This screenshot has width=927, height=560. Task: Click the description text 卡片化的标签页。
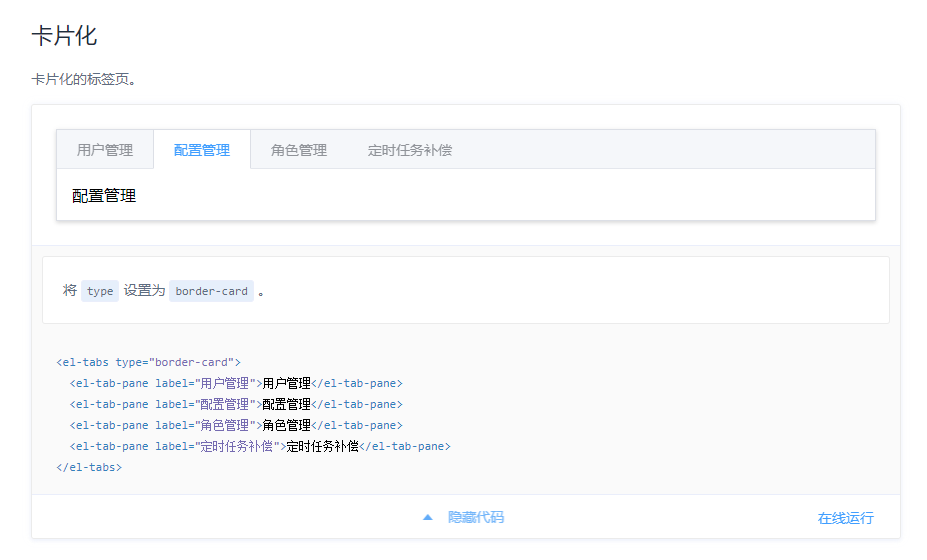tap(86, 79)
